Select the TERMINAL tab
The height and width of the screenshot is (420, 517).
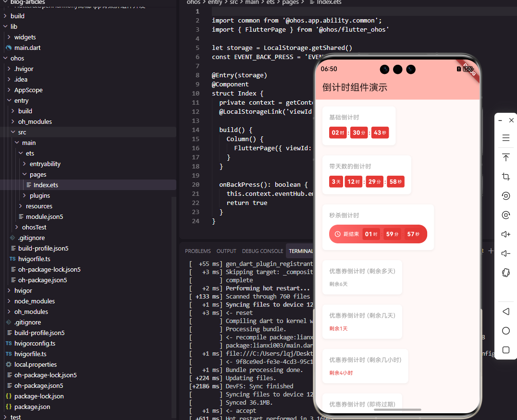point(301,251)
